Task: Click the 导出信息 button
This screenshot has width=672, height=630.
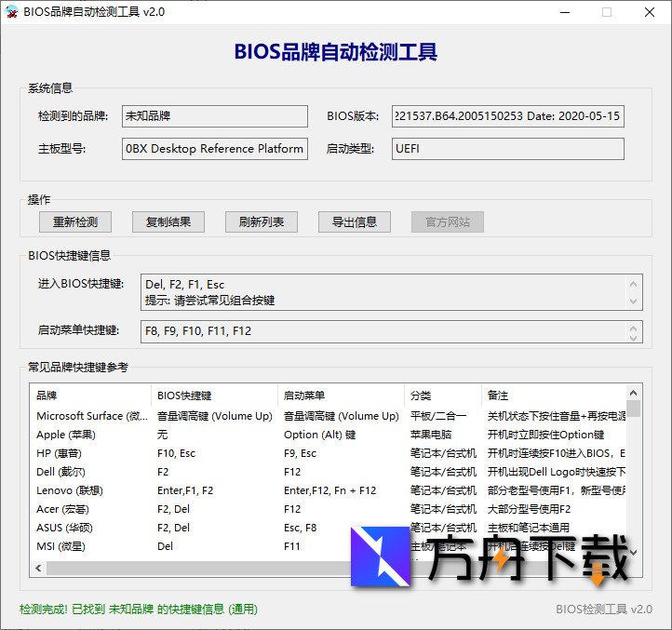Action: pyautogui.click(x=355, y=222)
